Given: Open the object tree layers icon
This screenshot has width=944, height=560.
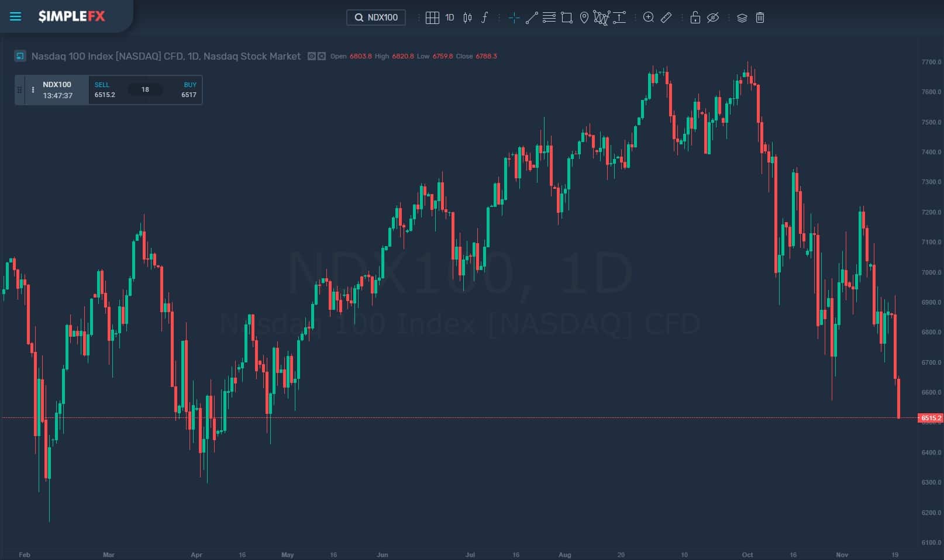Looking at the screenshot, I should 742,18.
